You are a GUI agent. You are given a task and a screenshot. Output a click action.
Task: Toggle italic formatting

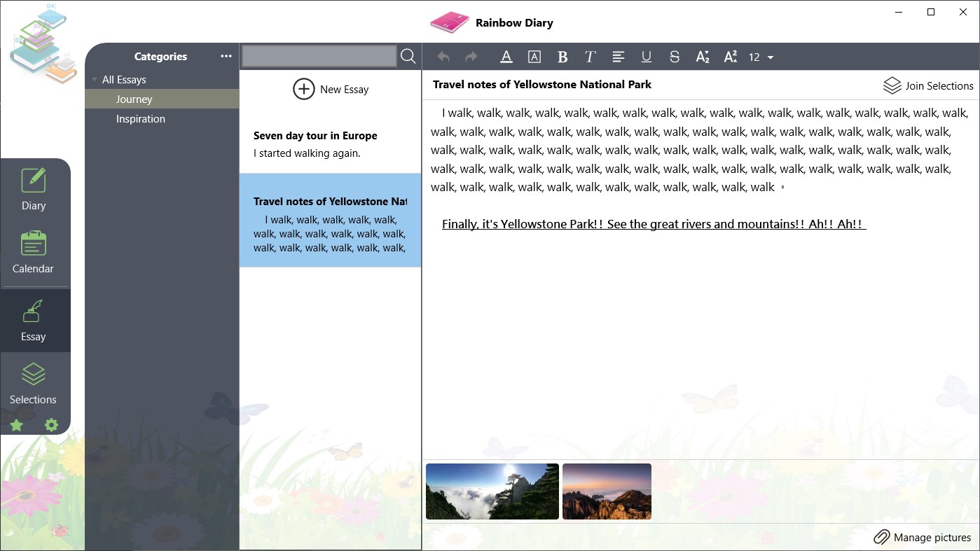[590, 57]
